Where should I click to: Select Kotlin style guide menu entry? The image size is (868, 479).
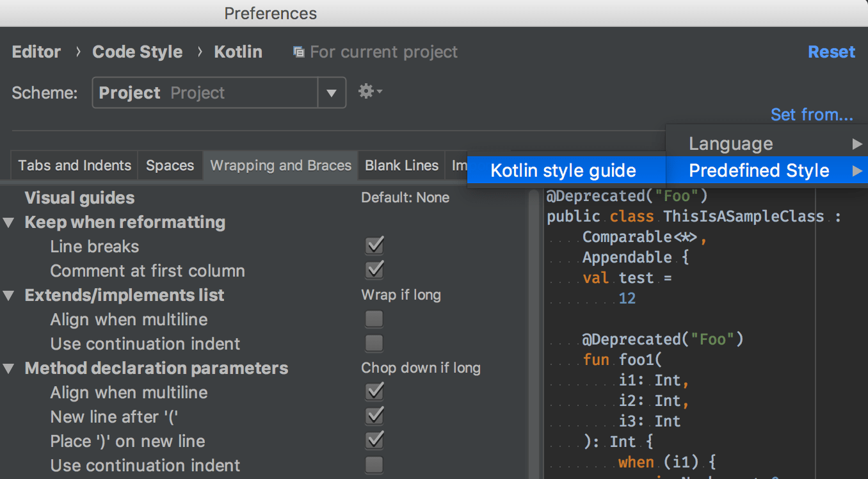(x=563, y=171)
